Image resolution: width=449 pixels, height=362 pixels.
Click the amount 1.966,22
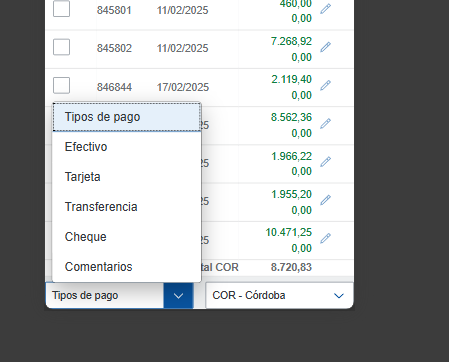[291, 156]
